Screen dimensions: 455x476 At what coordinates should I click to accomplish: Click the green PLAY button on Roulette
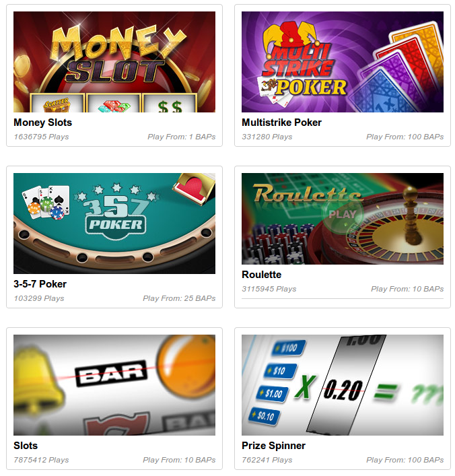[343, 215]
